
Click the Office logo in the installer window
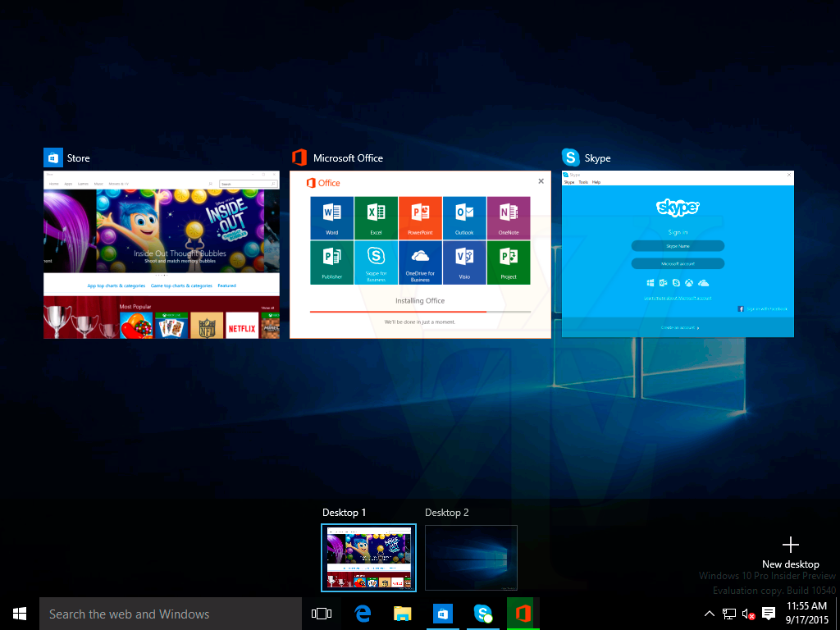point(323,183)
